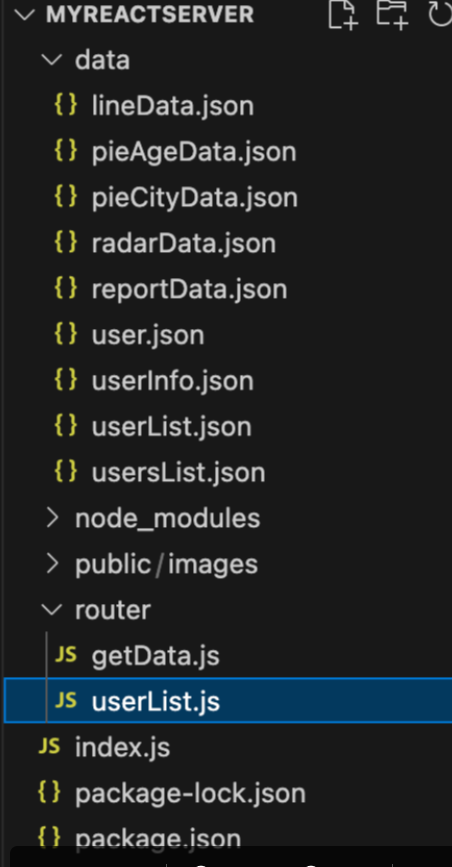Select the usersList.json entry
This screenshot has width=452, height=867.
coord(178,472)
